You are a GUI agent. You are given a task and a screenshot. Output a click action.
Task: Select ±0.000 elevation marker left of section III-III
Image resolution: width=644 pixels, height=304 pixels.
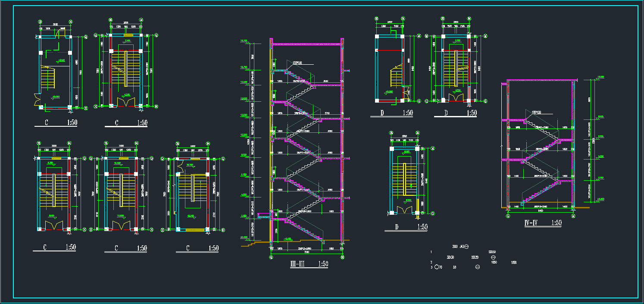(x=244, y=238)
